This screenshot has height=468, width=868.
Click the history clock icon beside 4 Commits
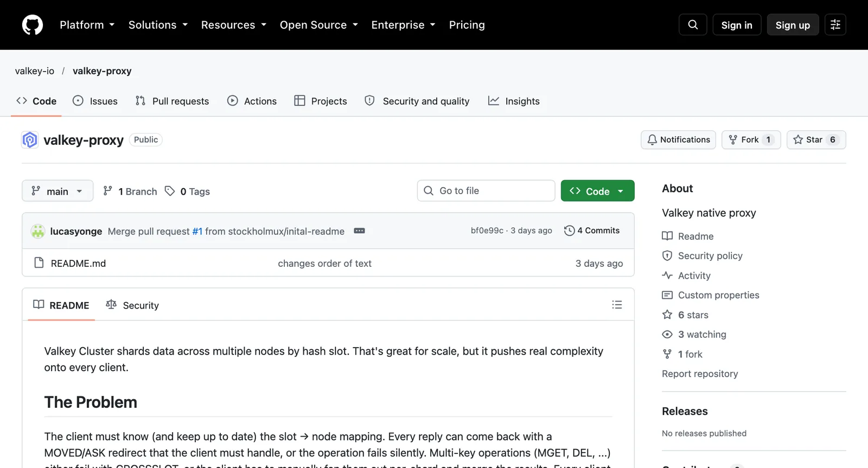coord(569,230)
